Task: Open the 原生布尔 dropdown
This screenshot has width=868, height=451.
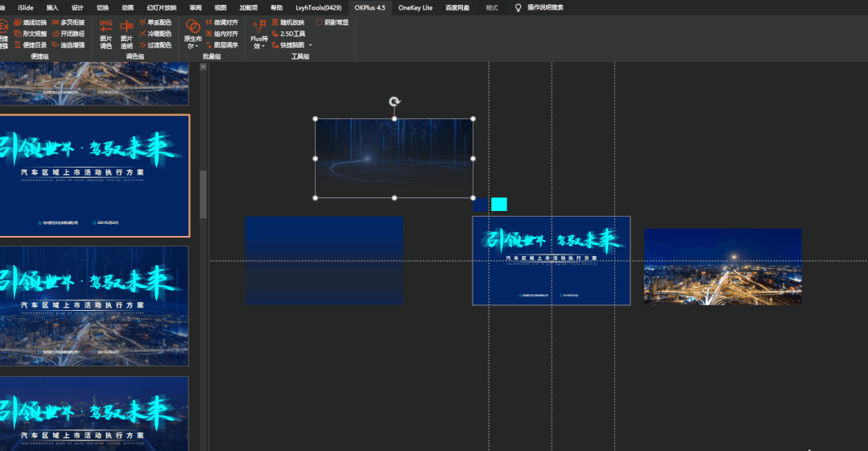Action: coord(192,35)
